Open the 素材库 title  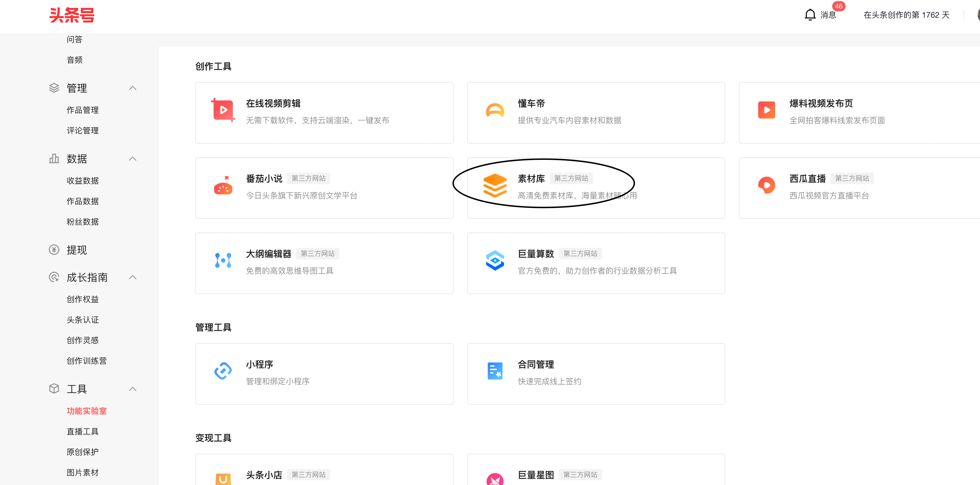tap(531, 179)
